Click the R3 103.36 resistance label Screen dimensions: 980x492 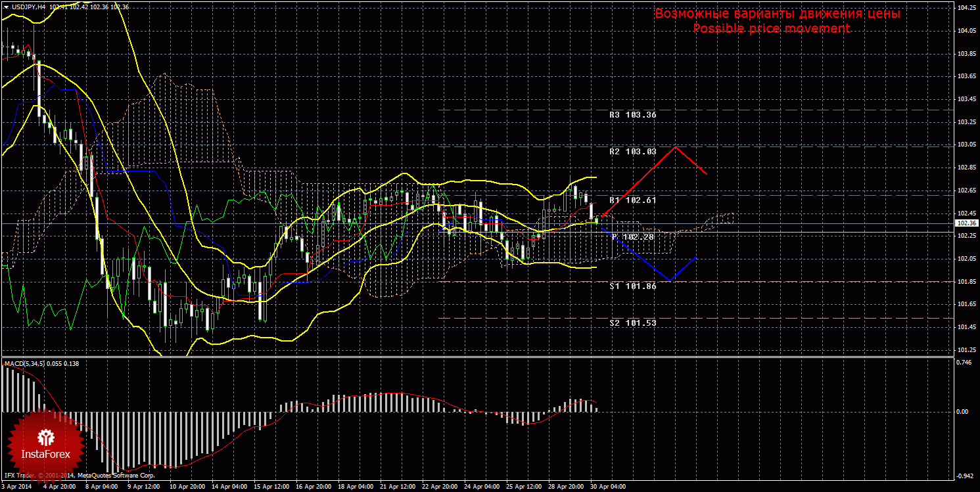pyautogui.click(x=632, y=114)
